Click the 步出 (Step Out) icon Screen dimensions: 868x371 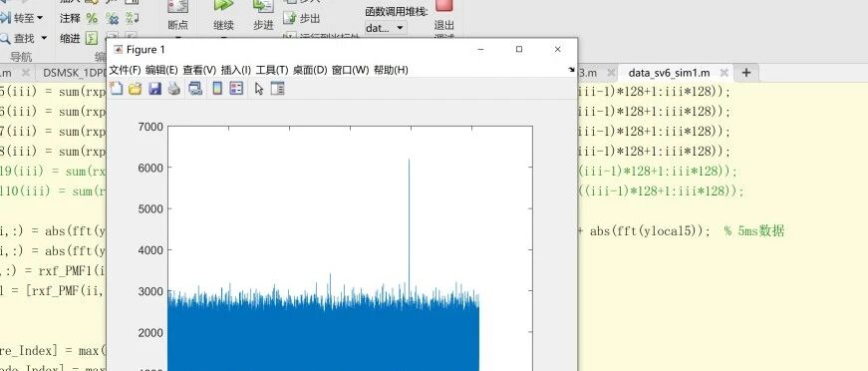click(290, 18)
